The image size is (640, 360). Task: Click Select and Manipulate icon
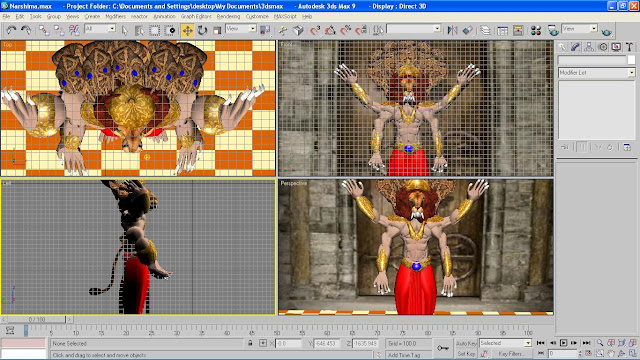282,30
